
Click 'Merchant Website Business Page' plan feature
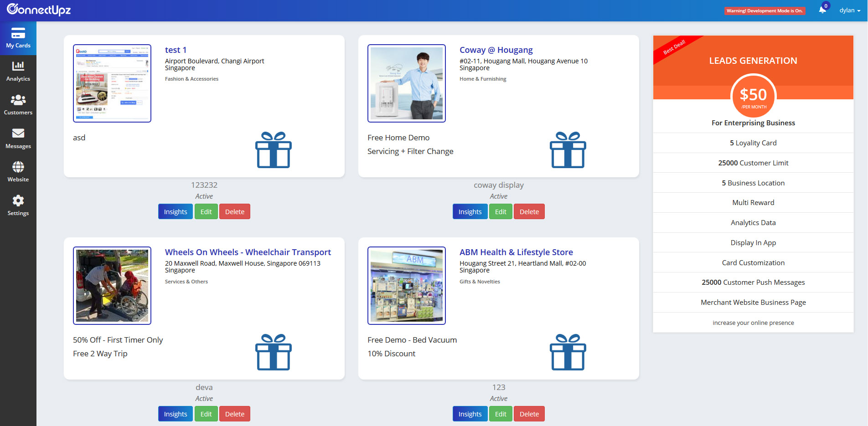pos(753,303)
